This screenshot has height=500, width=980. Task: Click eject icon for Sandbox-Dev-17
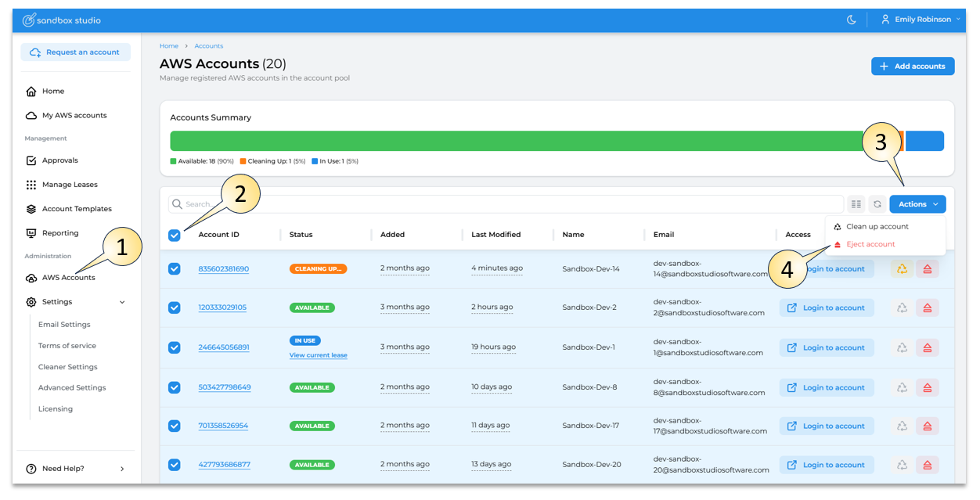tap(928, 426)
